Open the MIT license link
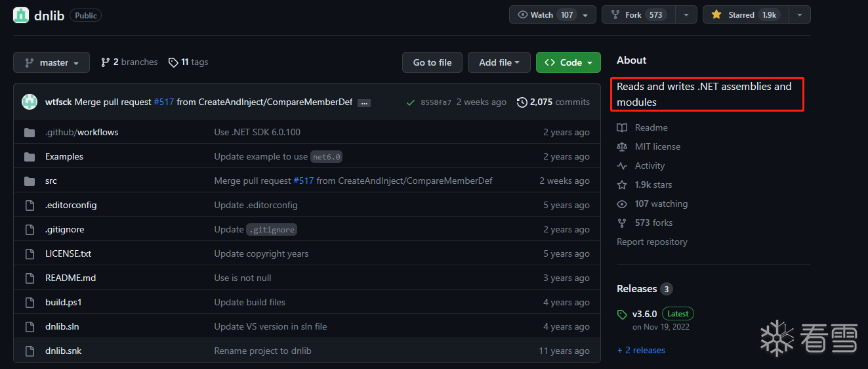This screenshot has width=868, height=369. [x=648, y=146]
